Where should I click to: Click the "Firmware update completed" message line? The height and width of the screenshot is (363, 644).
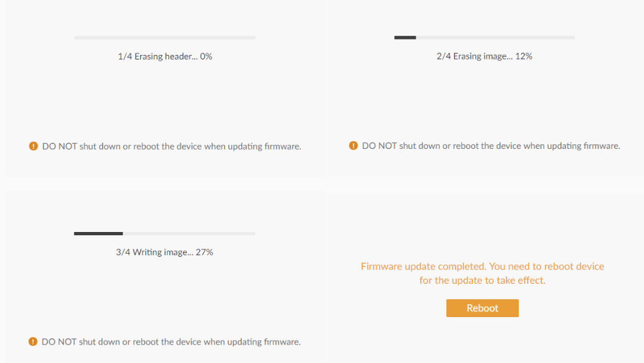click(x=482, y=266)
